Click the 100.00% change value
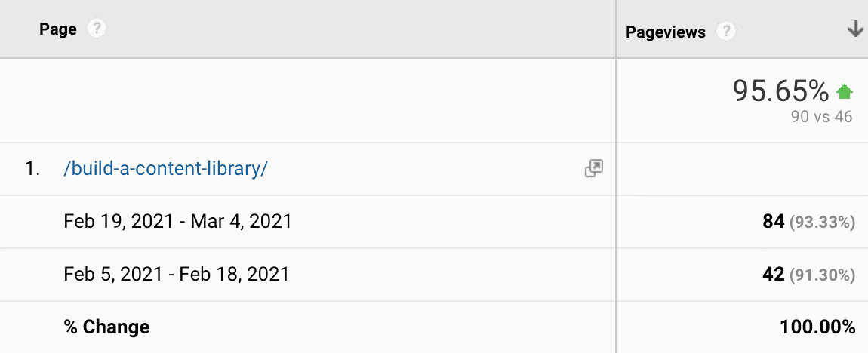Viewport: 868px width, 353px height. 817,327
